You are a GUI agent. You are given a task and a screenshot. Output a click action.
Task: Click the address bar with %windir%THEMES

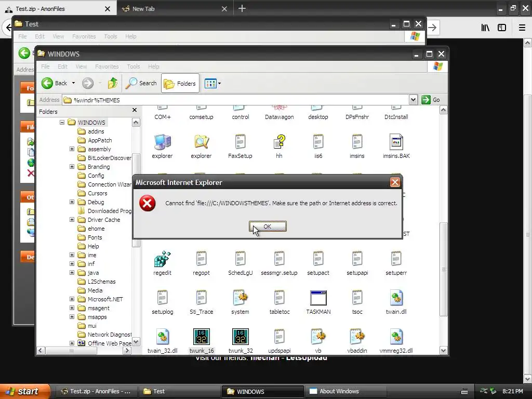[236, 100]
